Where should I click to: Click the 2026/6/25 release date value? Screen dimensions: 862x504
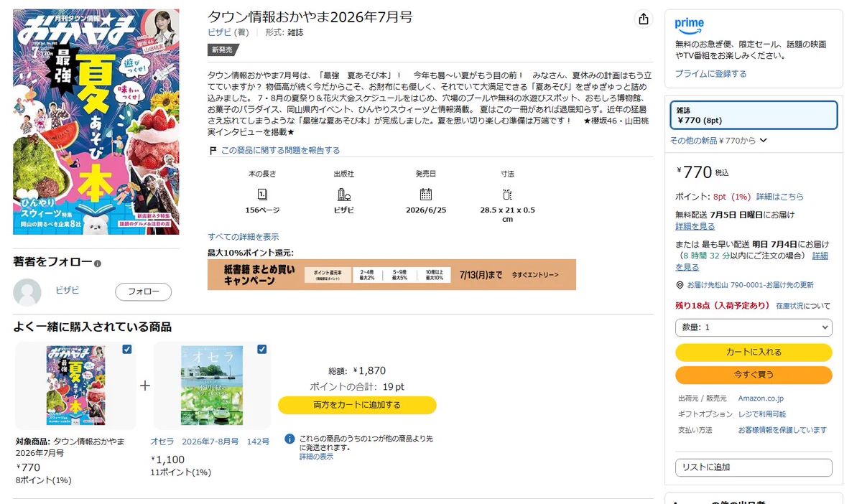coord(426,210)
